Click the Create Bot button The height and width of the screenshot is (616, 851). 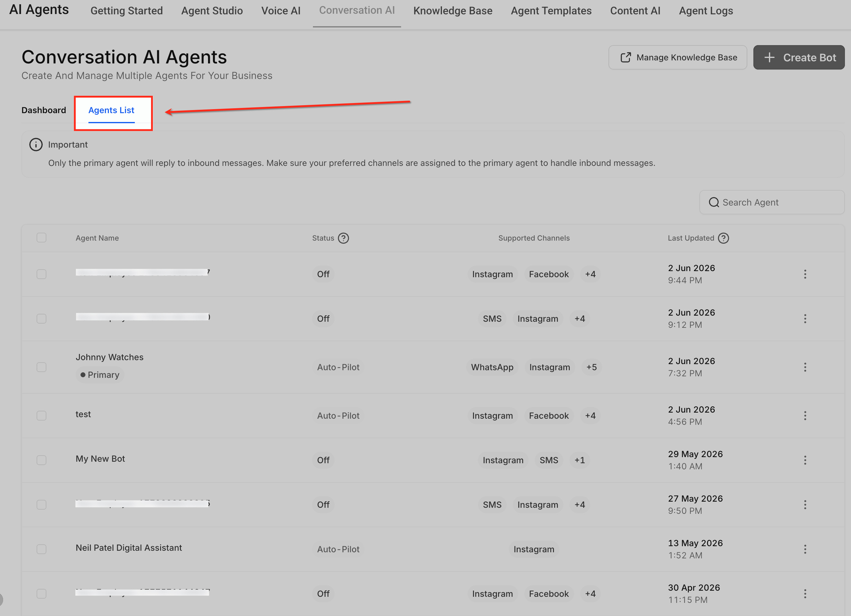799,57
